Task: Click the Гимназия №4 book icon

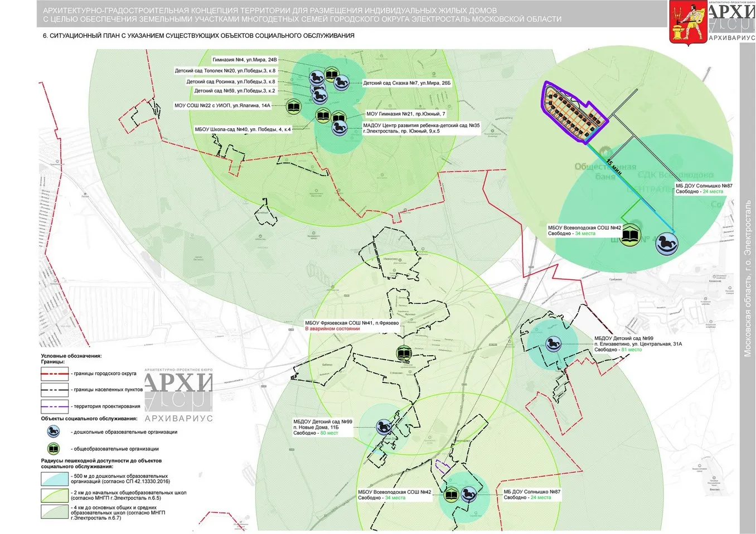Action: pyautogui.click(x=331, y=75)
